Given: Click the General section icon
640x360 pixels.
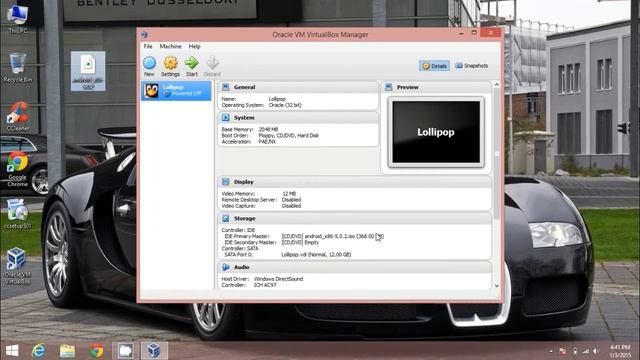Looking at the screenshot, I should 225,87.
